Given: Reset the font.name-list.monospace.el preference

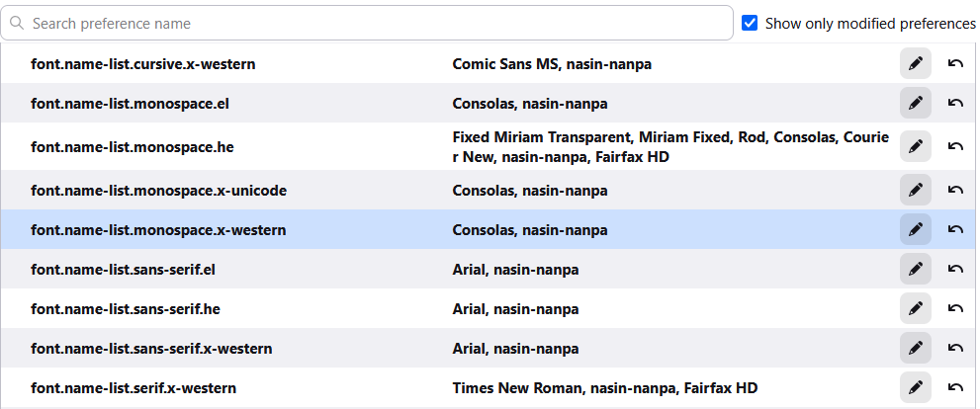Looking at the screenshot, I should tap(955, 103).
